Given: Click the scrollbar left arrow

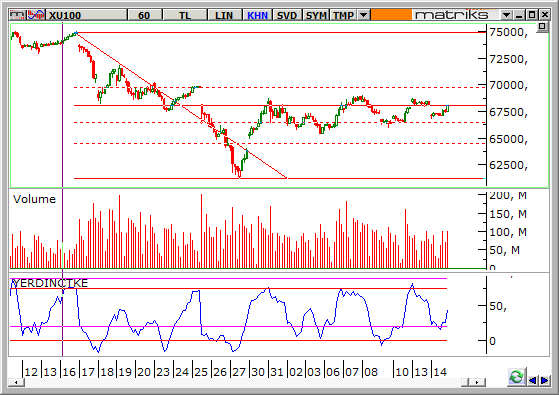Looking at the screenshot, I should 16,382.
